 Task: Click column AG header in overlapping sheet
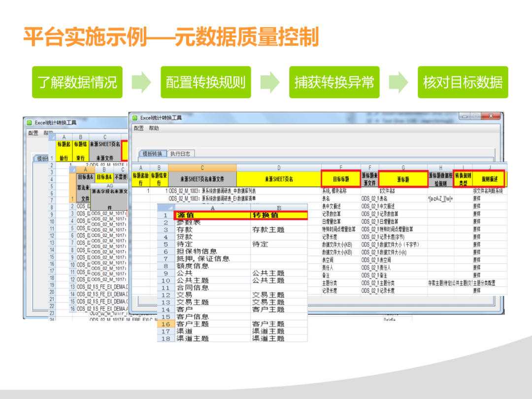coord(109,186)
